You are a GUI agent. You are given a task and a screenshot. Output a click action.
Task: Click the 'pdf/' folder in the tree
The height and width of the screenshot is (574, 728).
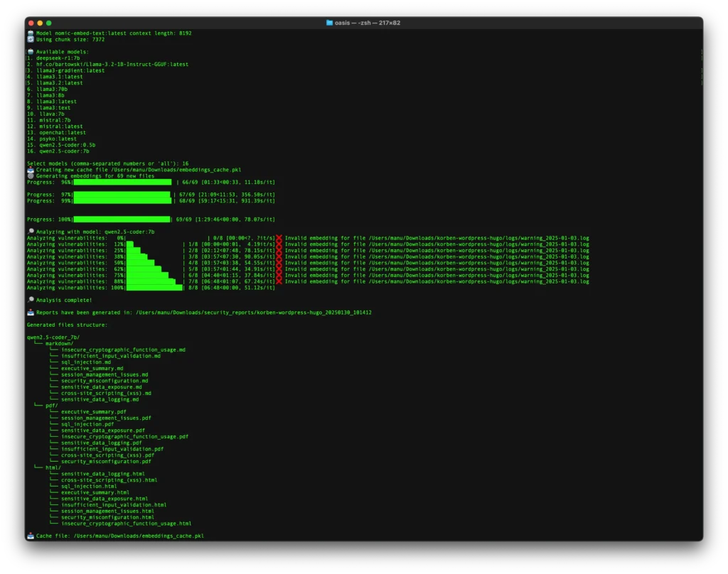(51, 406)
